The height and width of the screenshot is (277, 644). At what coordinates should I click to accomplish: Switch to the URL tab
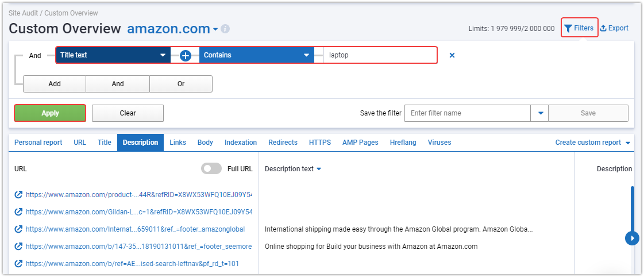pyautogui.click(x=80, y=142)
